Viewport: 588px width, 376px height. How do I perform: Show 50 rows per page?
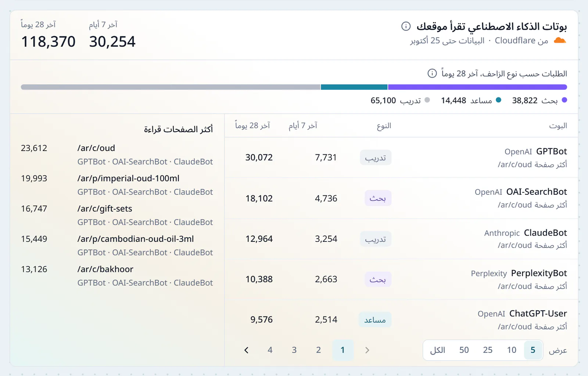tap(464, 350)
